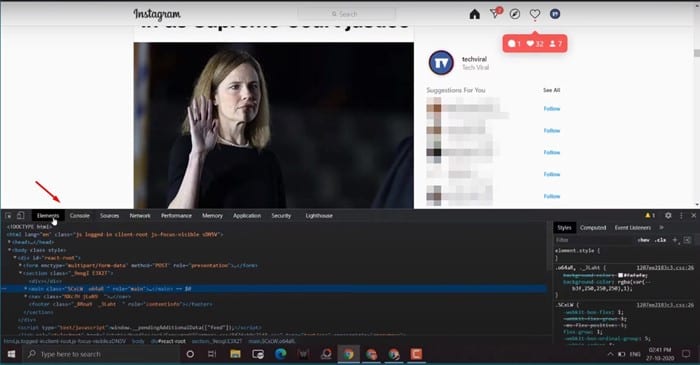Follow the fifth suggested account
Screen dimensions: 700x365
pos(552,196)
